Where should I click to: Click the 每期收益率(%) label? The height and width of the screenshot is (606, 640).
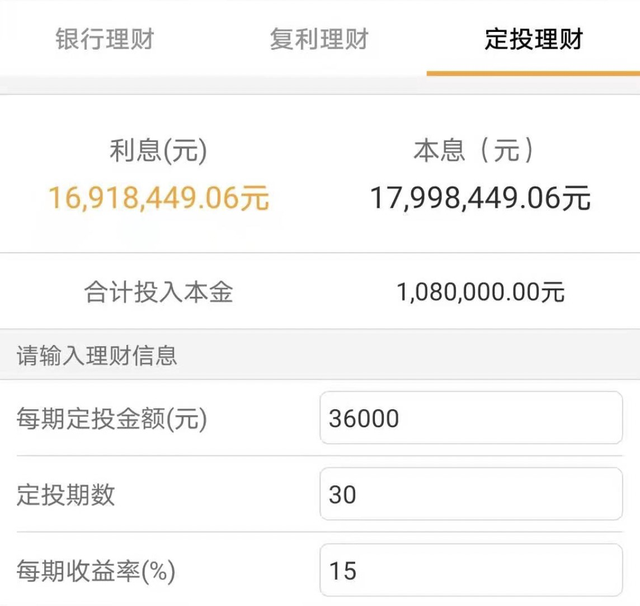tap(96, 570)
